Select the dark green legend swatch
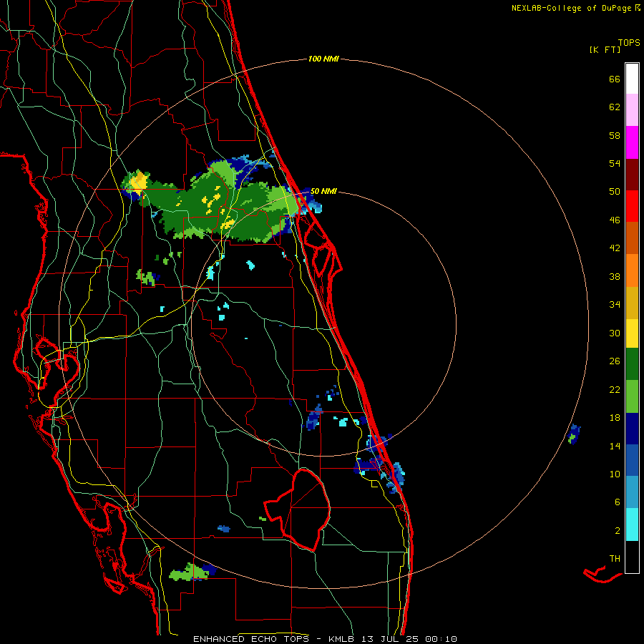 tap(632, 364)
